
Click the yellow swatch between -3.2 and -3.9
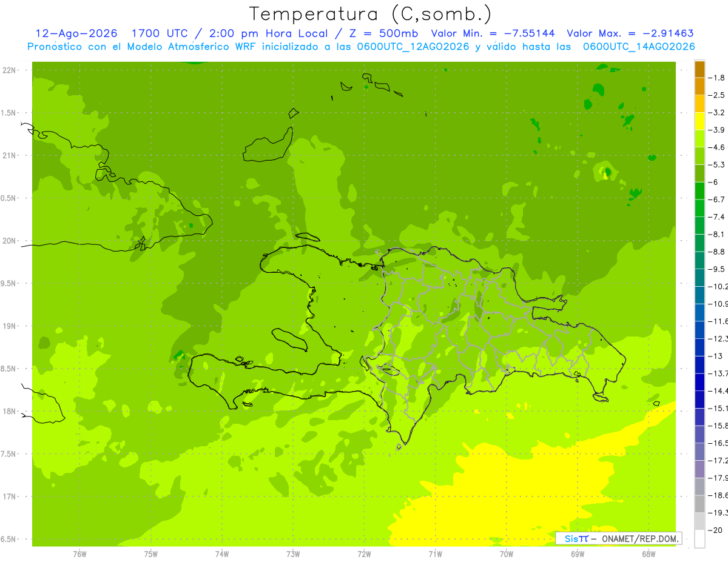[699, 121]
